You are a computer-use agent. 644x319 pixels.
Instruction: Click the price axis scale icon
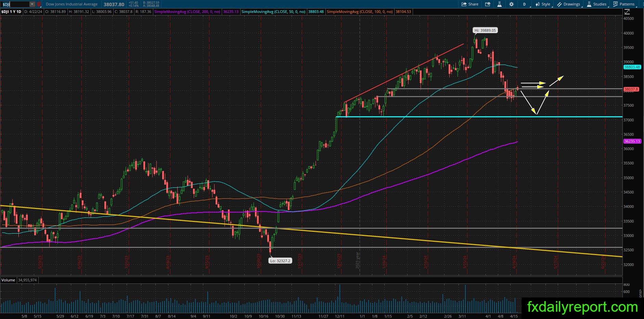coord(627,12)
